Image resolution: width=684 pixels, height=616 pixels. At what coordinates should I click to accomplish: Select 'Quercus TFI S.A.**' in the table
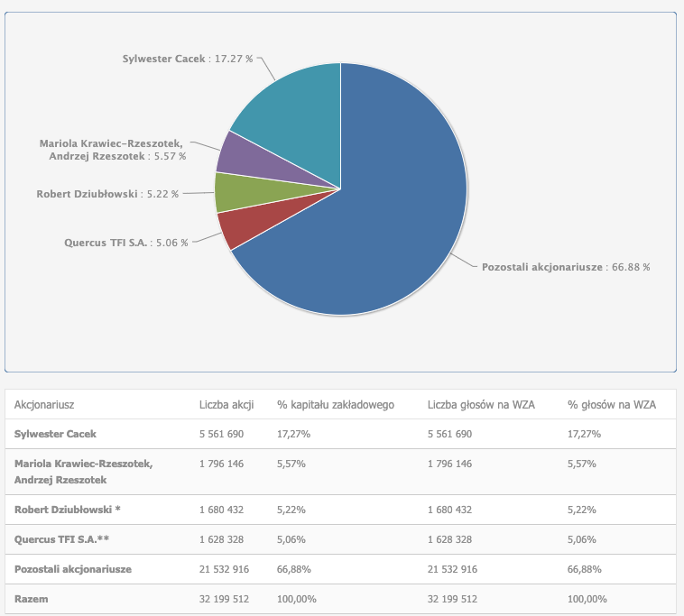[x=62, y=539]
